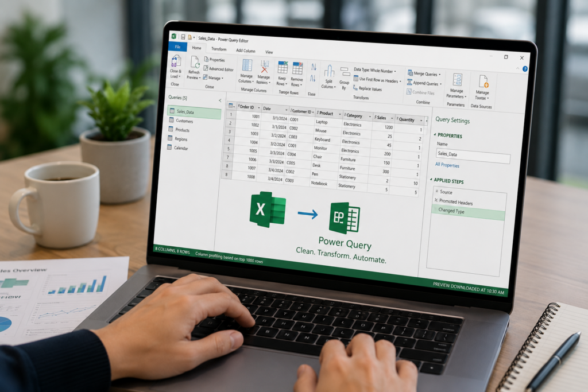The height and width of the screenshot is (392, 588).
Task: Click the Keep Rows icon
Action: point(283,68)
